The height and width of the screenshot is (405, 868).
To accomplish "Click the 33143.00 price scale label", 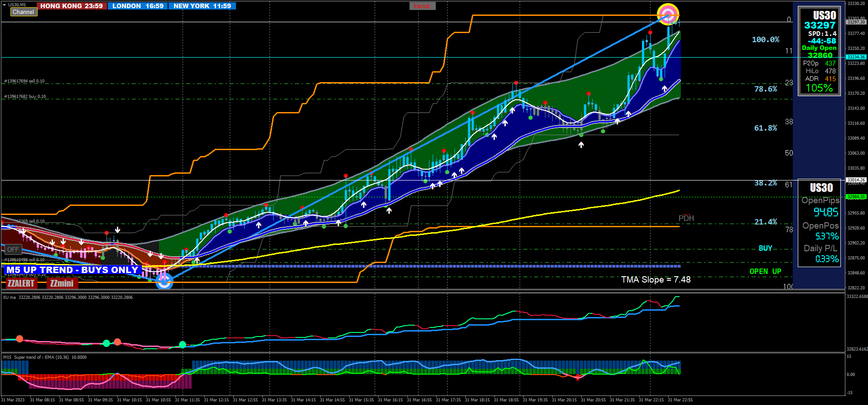I will click(856, 108).
